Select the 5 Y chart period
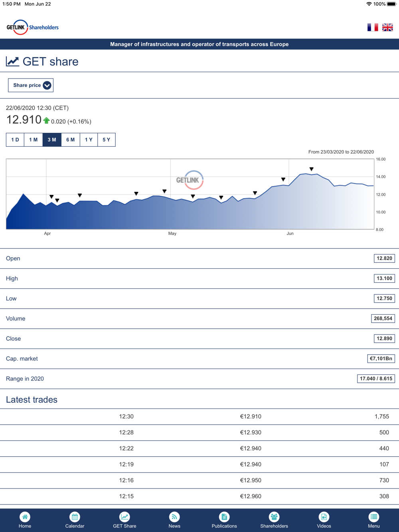The width and height of the screenshot is (399, 532). 107,140
